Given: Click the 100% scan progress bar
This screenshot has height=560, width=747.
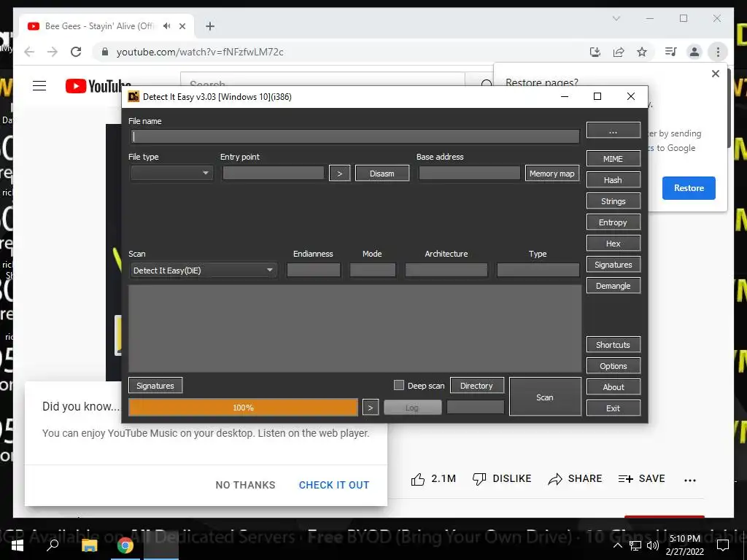Looking at the screenshot, I should click(243, 408).
